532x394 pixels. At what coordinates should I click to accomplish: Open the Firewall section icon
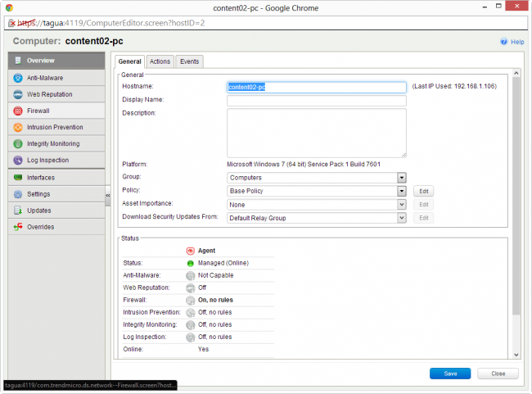(x=18, y=110)
